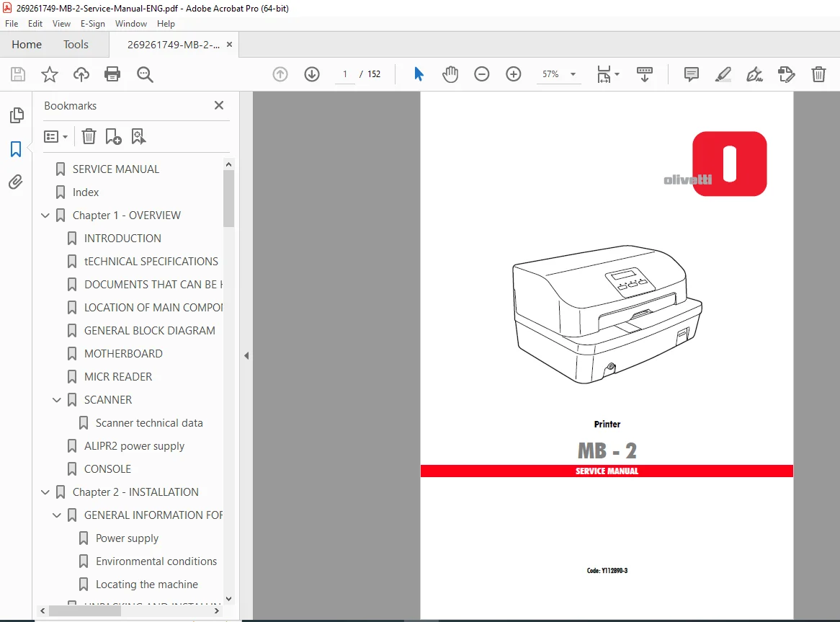Find current bookmark icon
The height and width of the screenshot is (622, 840).
point(138,137)
